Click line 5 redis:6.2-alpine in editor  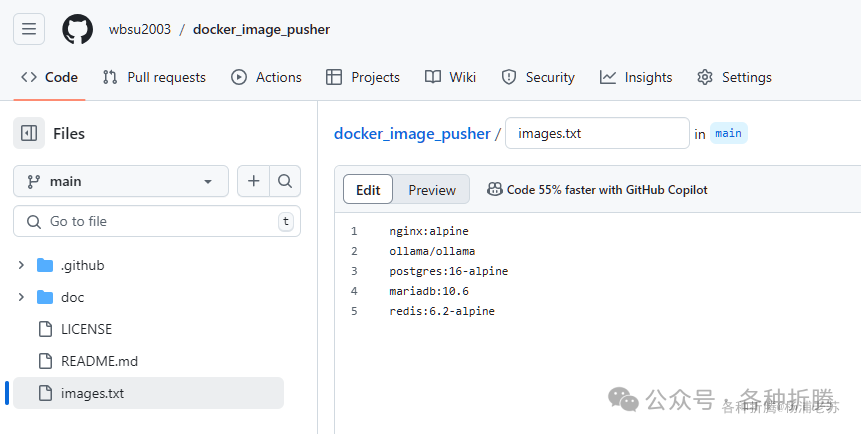(x=442, y=311)
